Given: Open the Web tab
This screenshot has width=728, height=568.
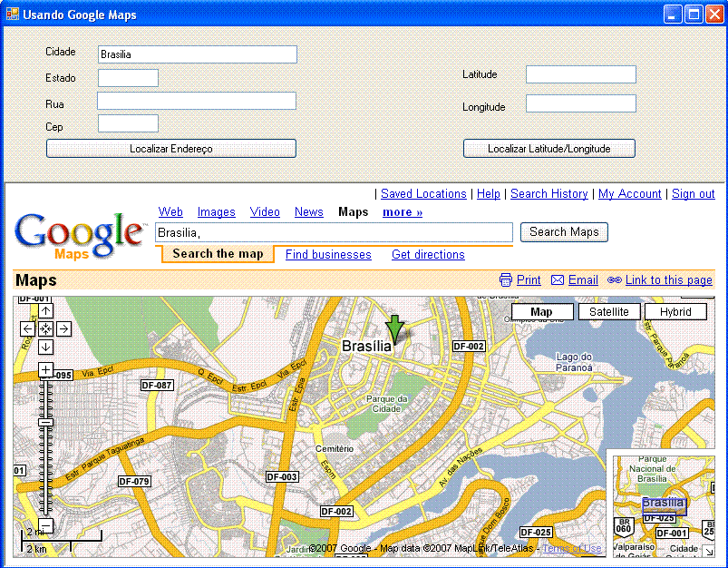Looking at the screenshot, I should [x=170, y=212].
